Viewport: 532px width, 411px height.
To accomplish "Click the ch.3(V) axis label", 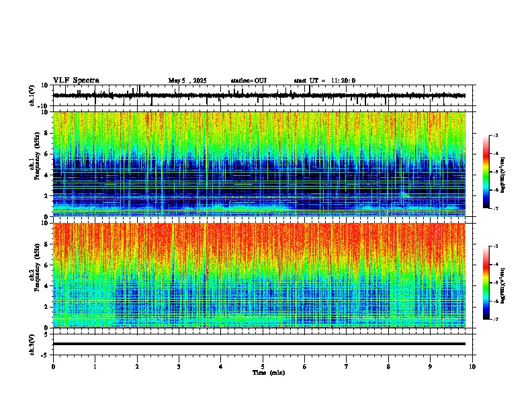I will click(32, 345).
